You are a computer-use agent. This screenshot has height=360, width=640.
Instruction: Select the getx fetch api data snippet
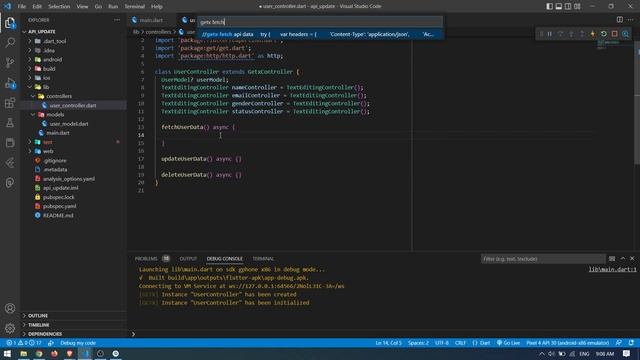[x=320, y=34]
